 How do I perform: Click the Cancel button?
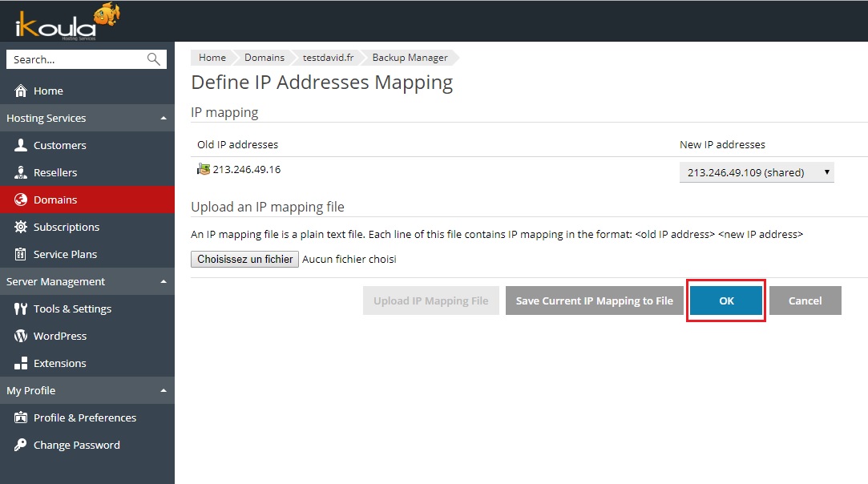[x=805, y=300]
